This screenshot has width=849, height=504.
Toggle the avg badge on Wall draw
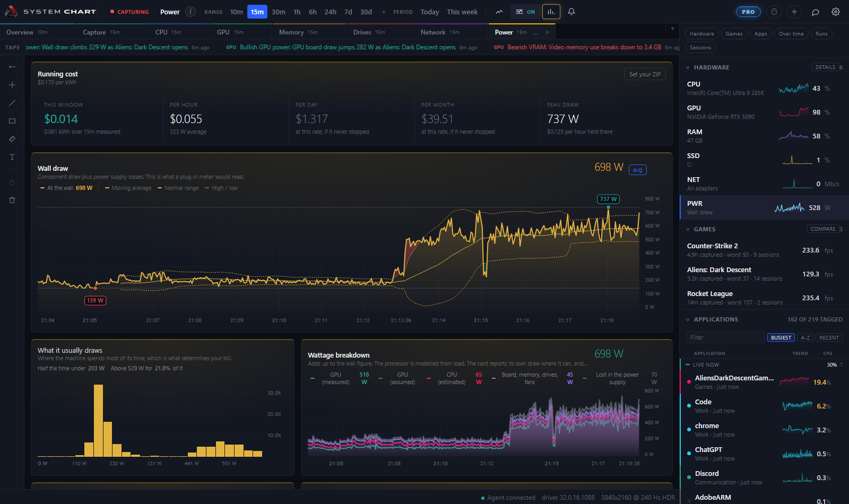pos(638,170)
